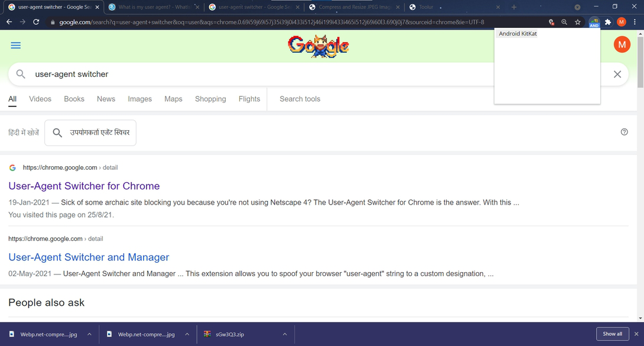
Task: Open the Chrome three-dot menu
Action: tap(635, 22)
